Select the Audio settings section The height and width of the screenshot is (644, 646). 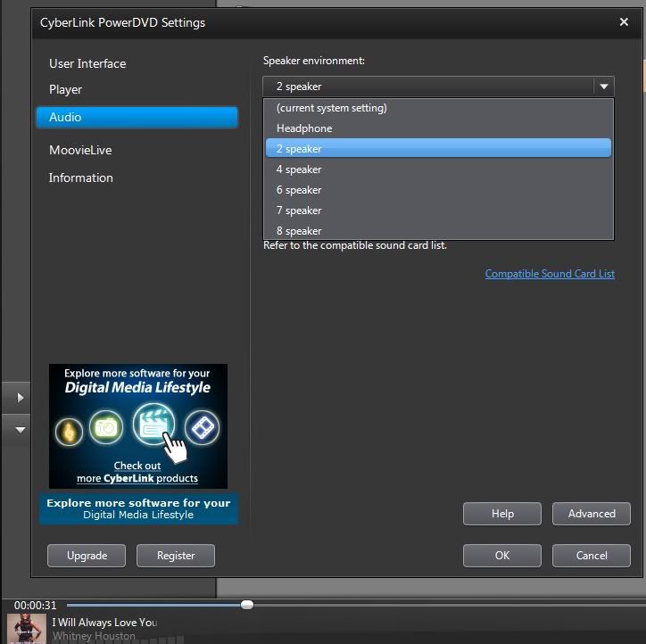point(137,118)
